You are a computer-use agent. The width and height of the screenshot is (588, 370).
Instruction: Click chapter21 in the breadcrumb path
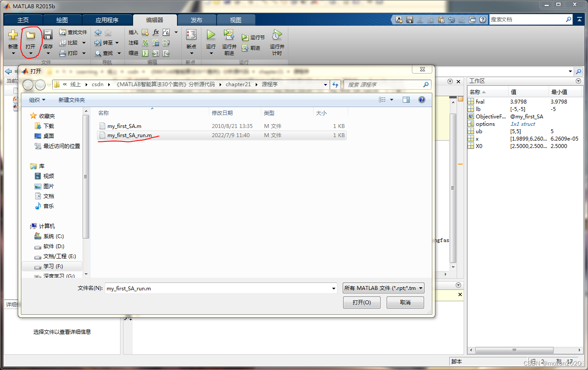(238, 84)
